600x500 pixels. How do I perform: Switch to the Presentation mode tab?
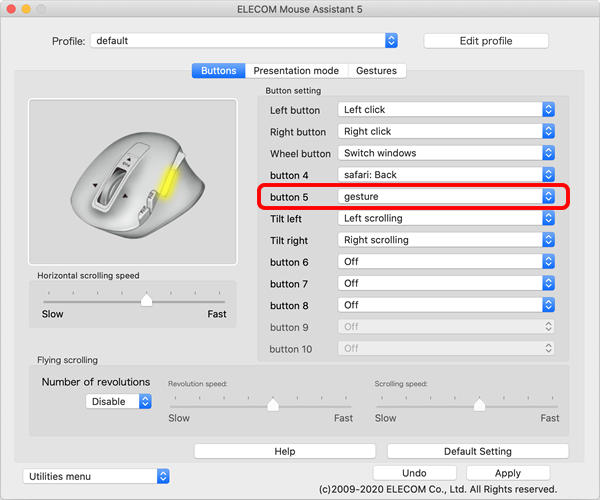(296, 71)
